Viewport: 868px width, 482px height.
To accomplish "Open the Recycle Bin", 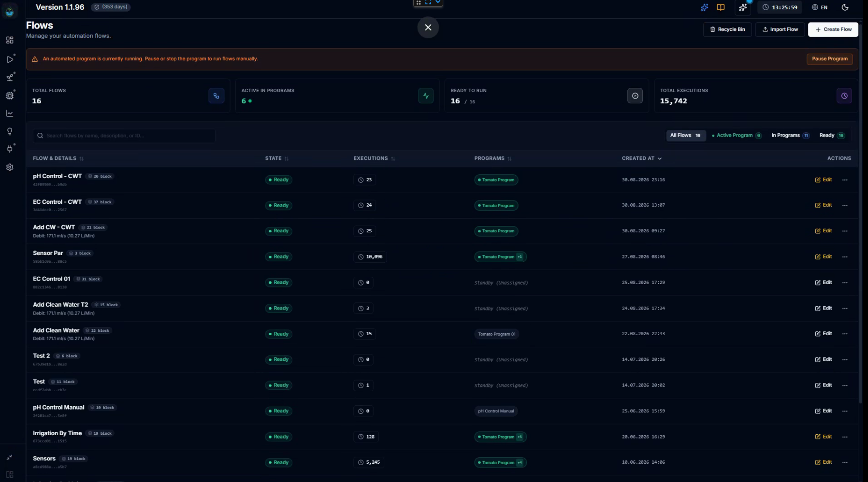I will tap(727, 29).
